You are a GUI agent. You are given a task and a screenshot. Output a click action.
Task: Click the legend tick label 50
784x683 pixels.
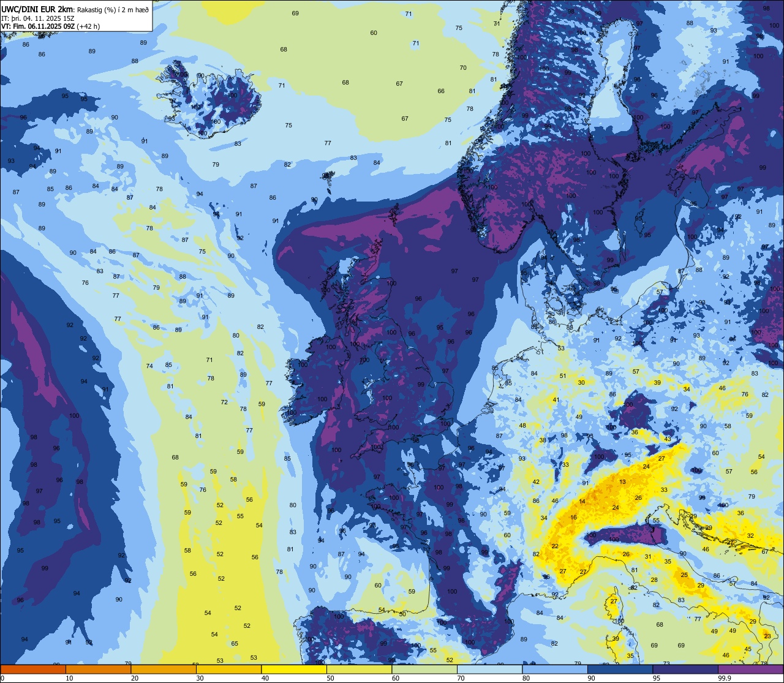click(330, 678)
